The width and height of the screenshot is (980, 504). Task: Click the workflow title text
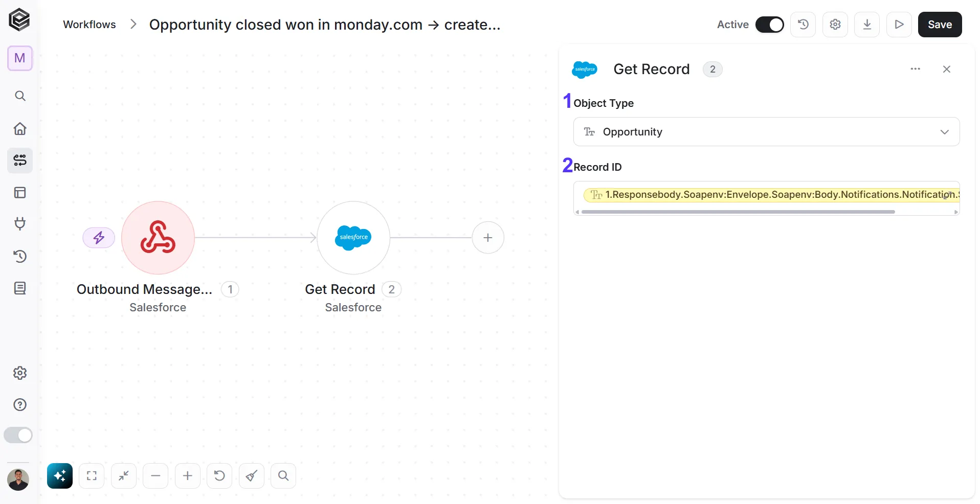325,25
